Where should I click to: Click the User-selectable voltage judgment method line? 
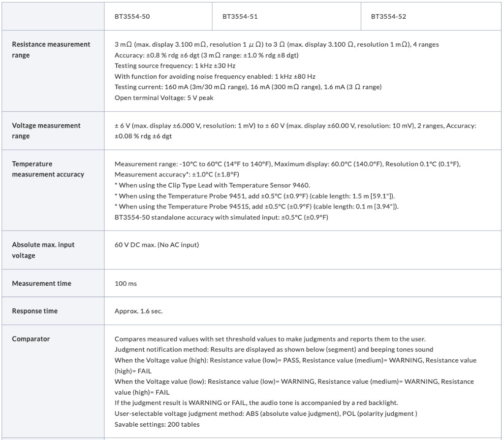[266, 413]
